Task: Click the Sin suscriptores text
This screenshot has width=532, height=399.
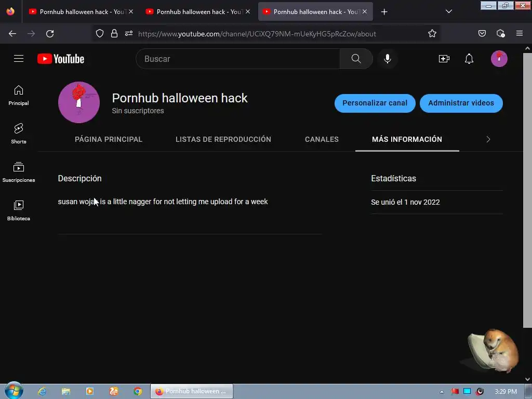Action: (x=138, y=111)
